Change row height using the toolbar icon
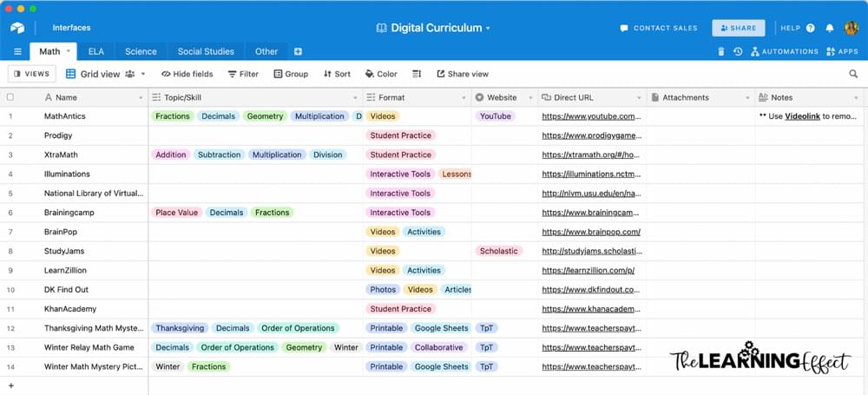This screenshot has height=395, width=868. (417, 74)
